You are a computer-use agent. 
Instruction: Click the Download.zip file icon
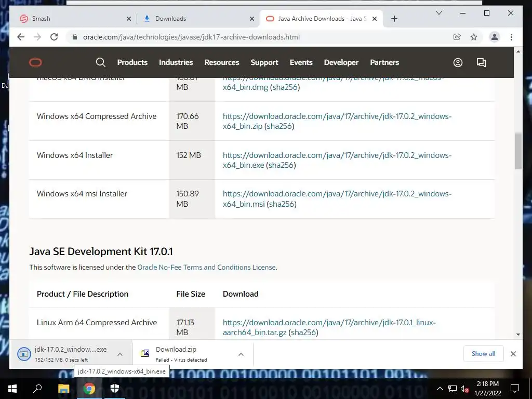click(145, 353)
